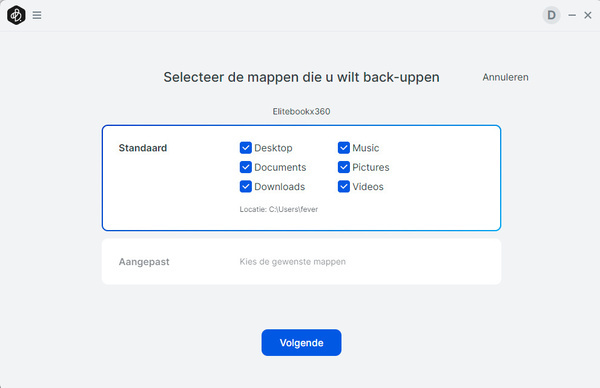Open the hamburger menu icon
This screenshot has width=600, height=388.
pos(37,15)
